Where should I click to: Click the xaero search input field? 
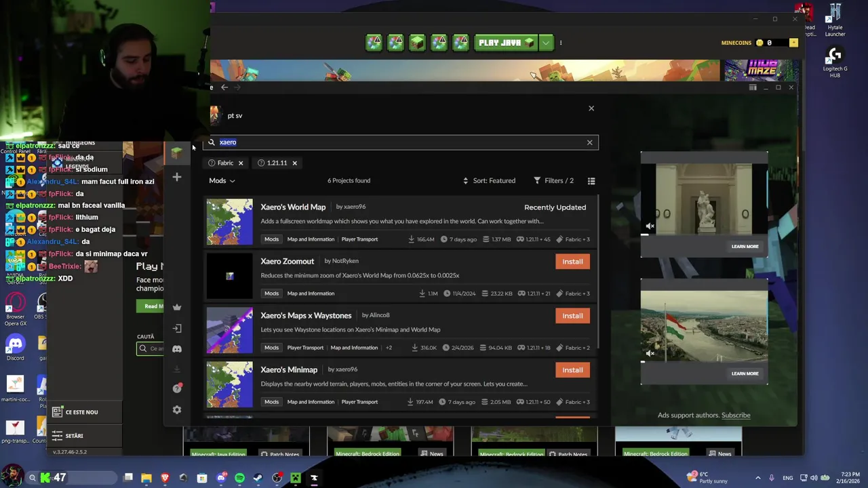(400, 142)
